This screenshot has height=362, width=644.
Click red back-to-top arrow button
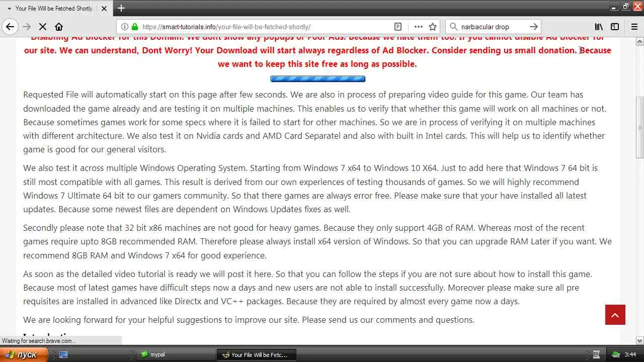[x=615, y=315]
